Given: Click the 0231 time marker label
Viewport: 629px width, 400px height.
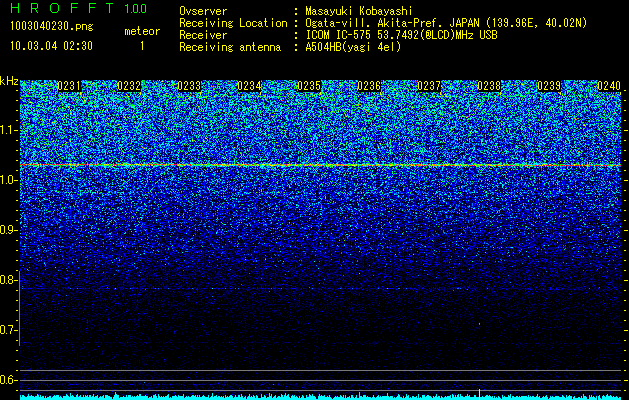Looking at the screenshot, I should click(x=69, y=86).
